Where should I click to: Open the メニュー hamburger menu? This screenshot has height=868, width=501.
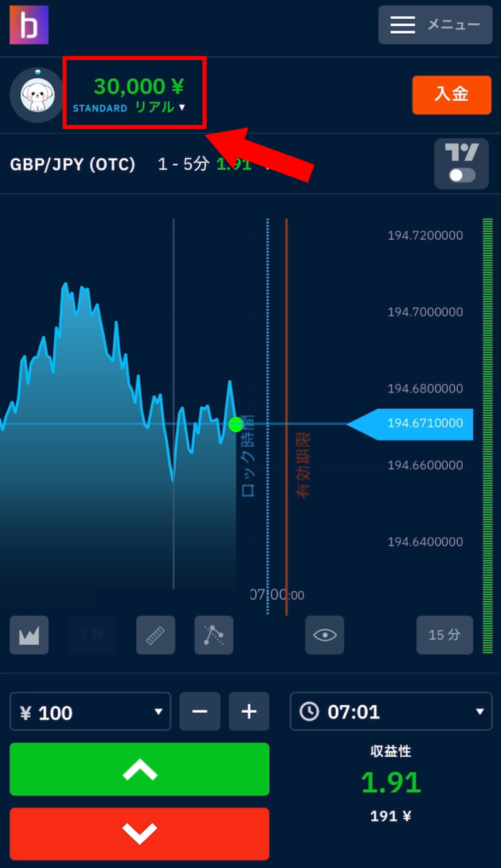(435, 25)
